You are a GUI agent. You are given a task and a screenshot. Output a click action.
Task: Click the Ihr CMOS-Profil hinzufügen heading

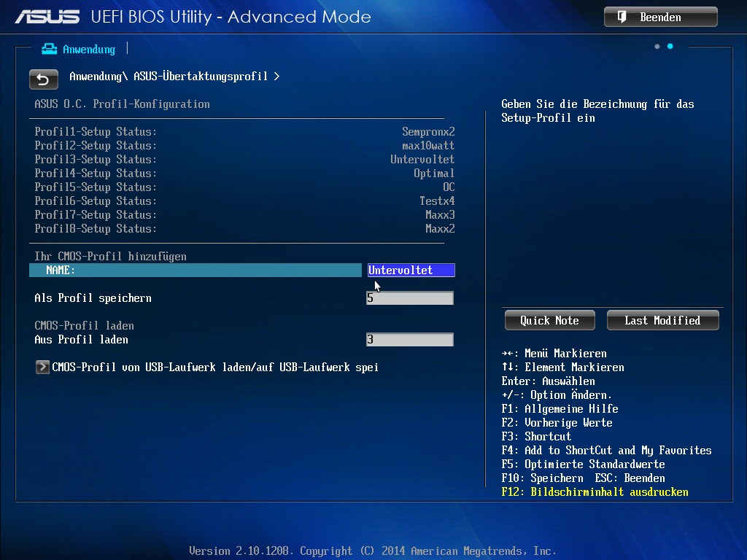(x=111, y=256)
